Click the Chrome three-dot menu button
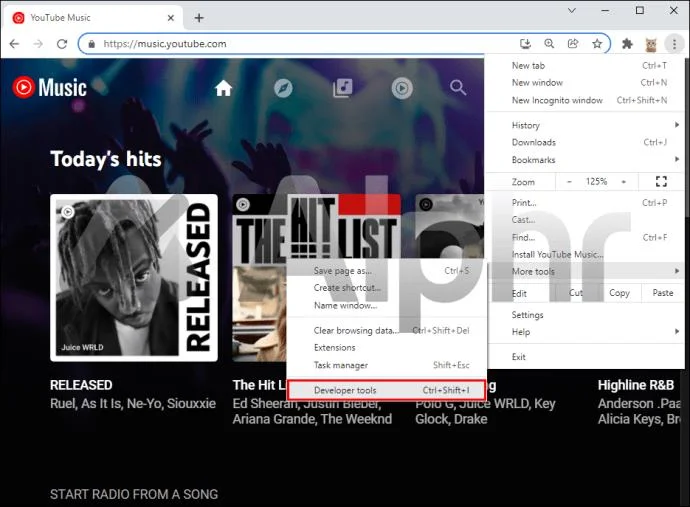The width and height of the screenshot is (690, 507). 674,44
